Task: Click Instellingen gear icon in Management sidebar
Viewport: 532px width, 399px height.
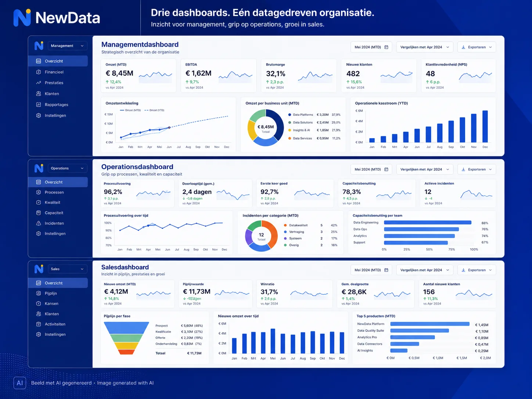Action: 39,115
